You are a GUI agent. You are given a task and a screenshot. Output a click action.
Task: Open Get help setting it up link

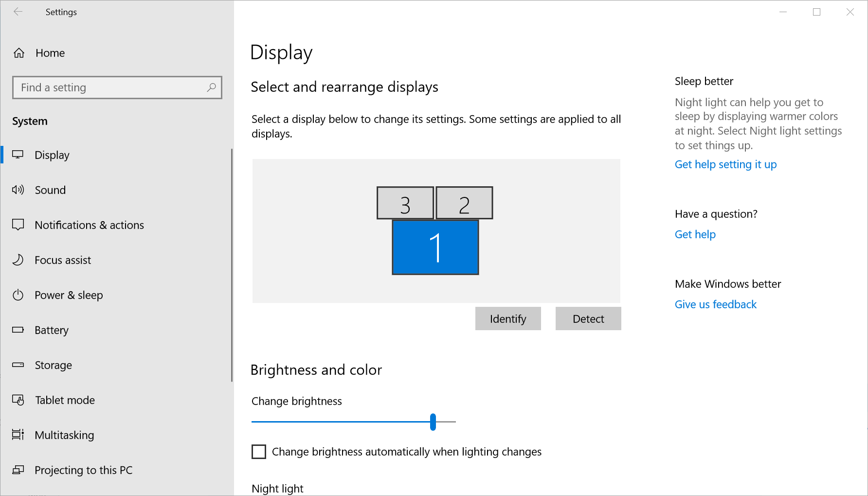click(725, 164)
